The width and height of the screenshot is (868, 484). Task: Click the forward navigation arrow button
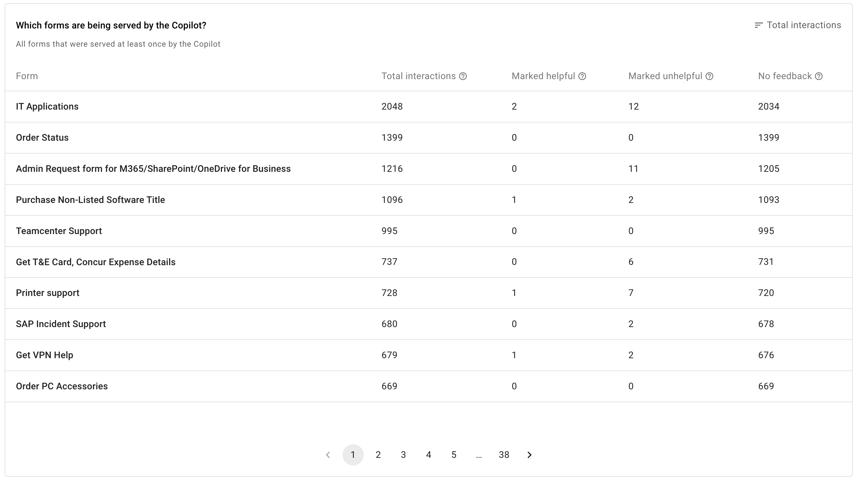(529, 455)
